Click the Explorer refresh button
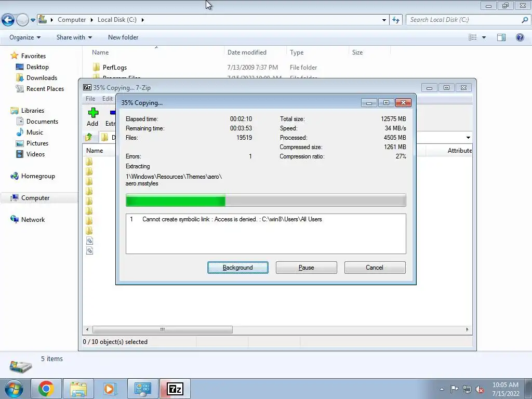532x399 pixels. pos(396,20)
